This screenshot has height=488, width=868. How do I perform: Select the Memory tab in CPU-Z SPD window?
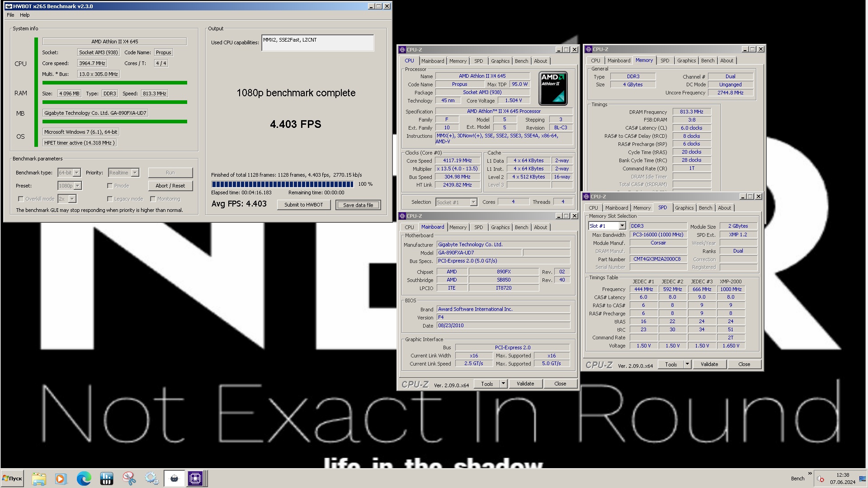point(642,208)
